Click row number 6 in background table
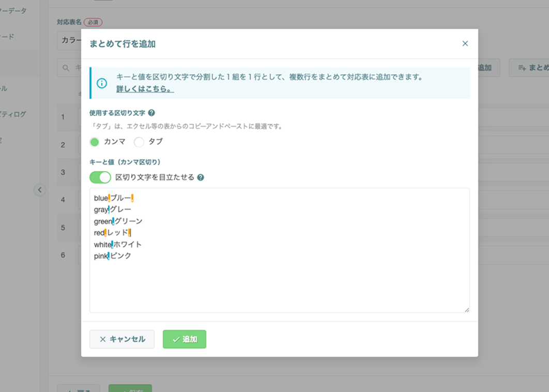Image resolution: width=549 pixels, height=392 pixels. pyautogui.click(x=63, y=255)
